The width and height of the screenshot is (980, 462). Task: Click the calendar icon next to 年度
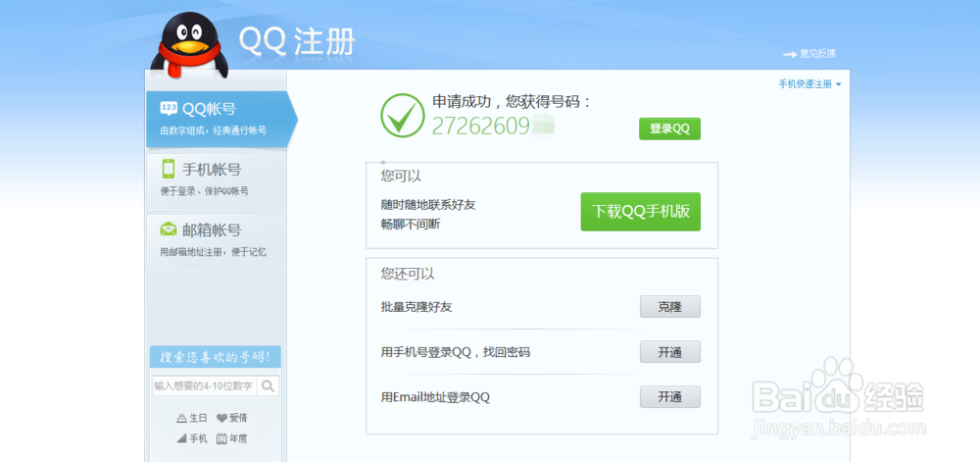click(x=221, y=438)
